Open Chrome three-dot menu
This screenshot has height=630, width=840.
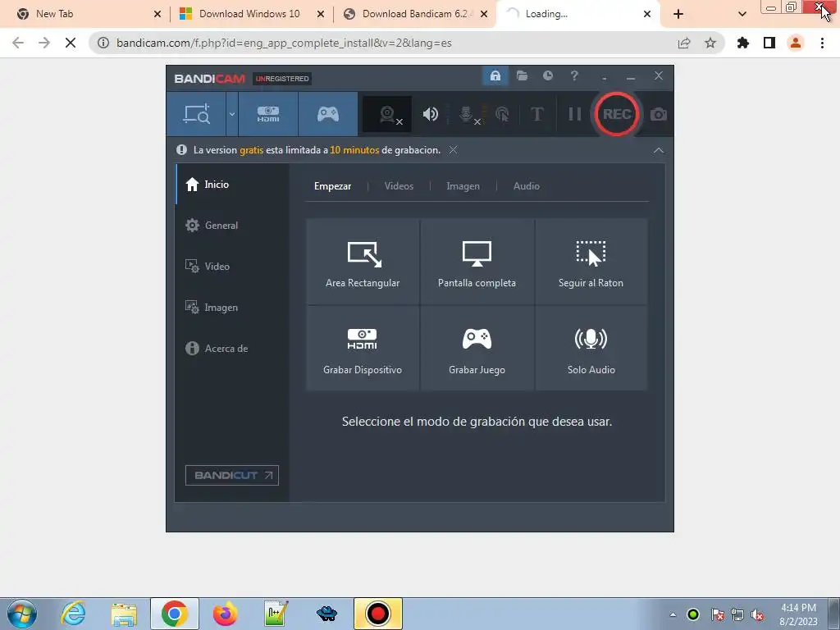[x=822, y=43]
